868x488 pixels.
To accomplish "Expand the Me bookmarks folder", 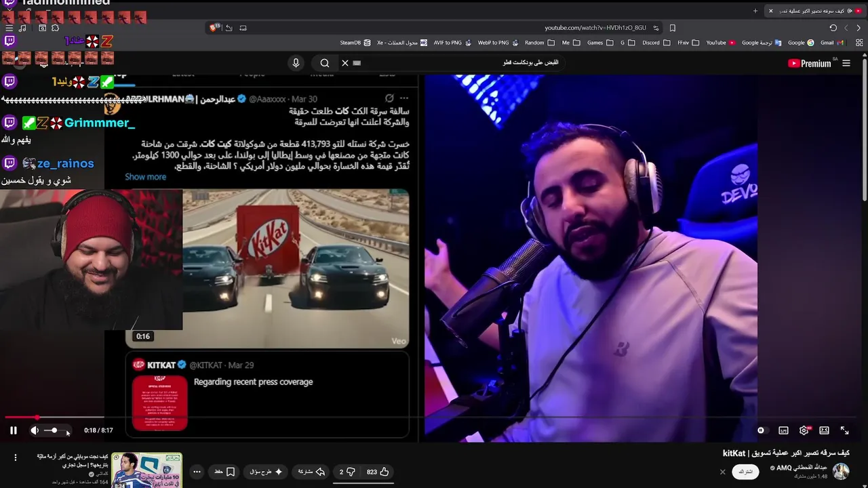I will [x=571, y=43].
